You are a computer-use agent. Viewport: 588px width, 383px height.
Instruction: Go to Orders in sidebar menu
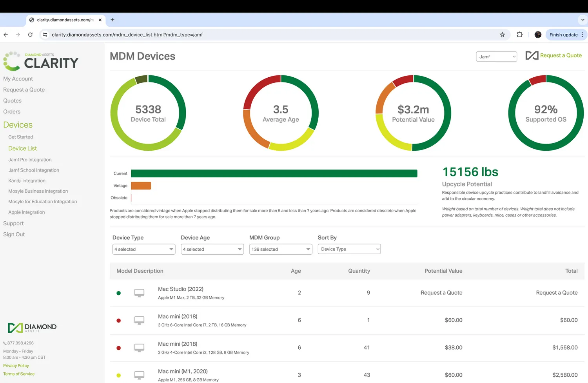tap(12, 112)
